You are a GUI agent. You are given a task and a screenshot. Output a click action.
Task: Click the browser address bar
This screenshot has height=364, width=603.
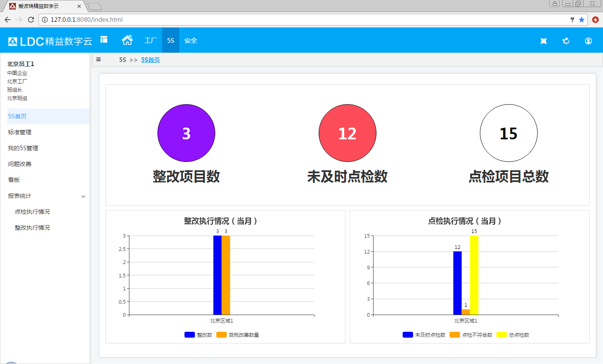(293, 20)
